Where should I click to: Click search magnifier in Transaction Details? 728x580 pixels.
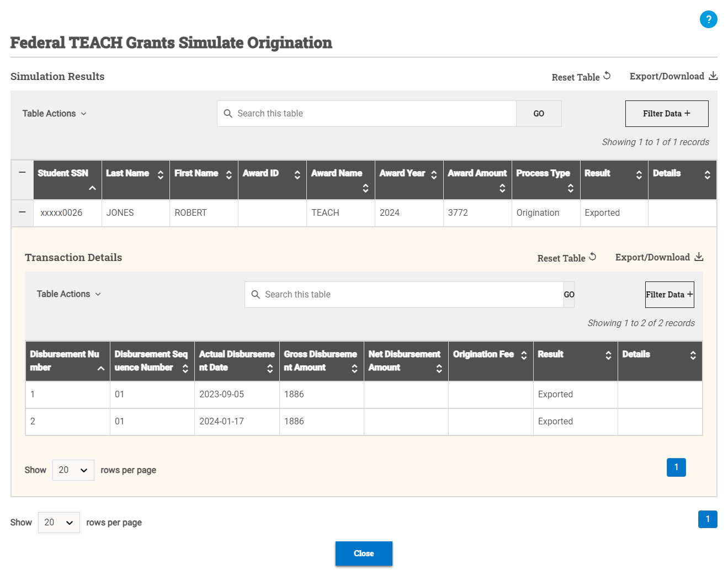click(x=256, y=295)
